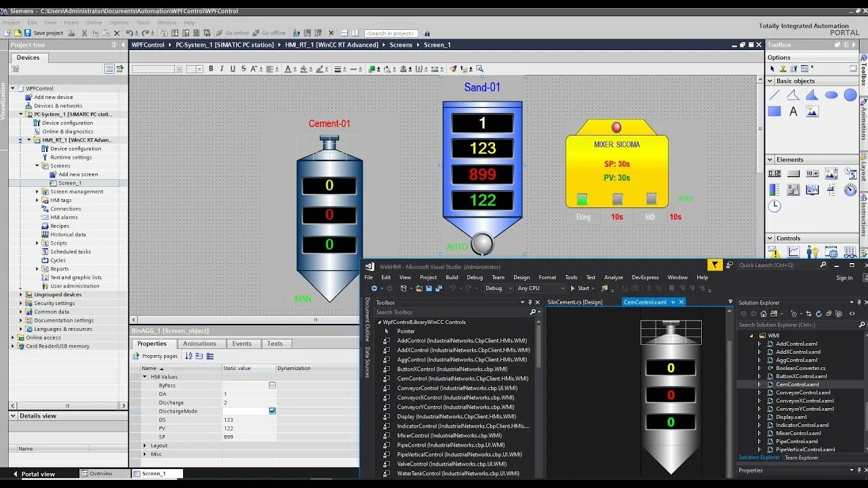Image resolution: width=868 pixels, height=488 pixels.
Task: Click the Quick Launch search box
Action: coord(783,265)
